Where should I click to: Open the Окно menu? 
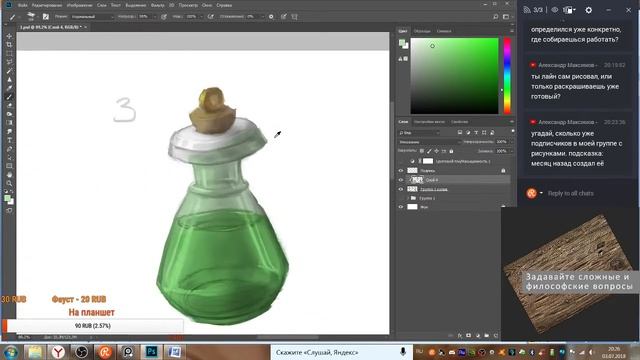(x=207, y=5)
